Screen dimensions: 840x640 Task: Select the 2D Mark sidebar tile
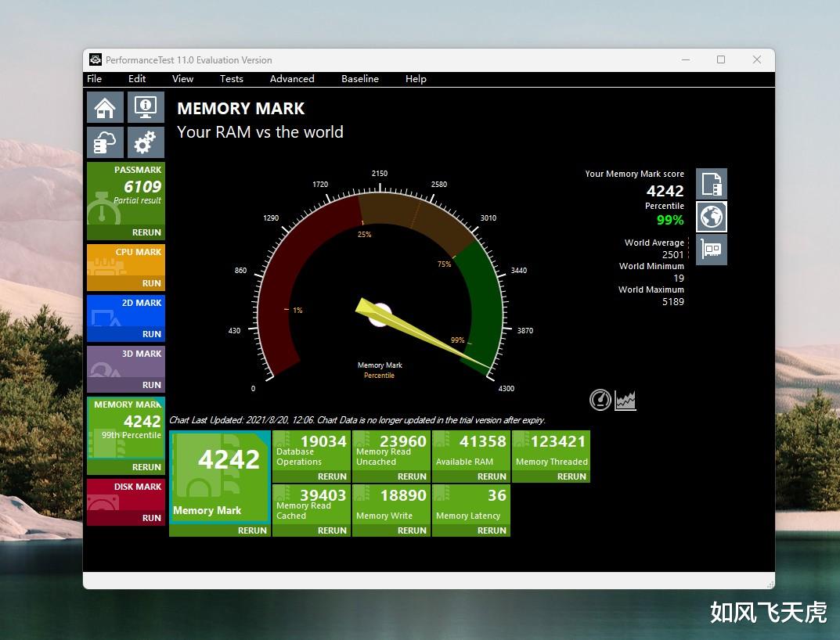[x=126, y=311]
